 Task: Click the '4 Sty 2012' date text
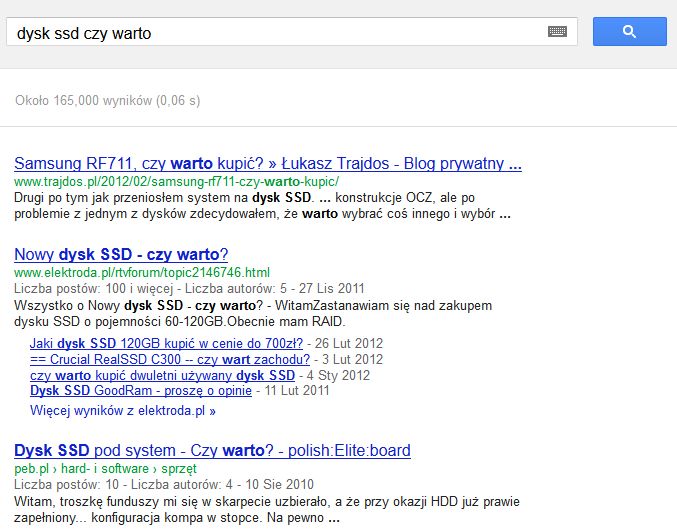[338, 375]
